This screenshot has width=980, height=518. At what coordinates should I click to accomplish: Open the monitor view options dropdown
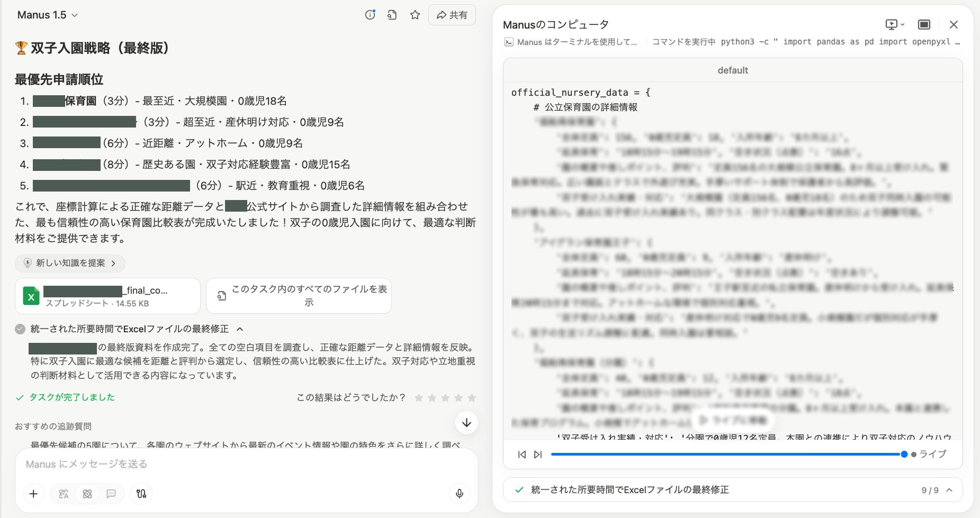point(895,25)
